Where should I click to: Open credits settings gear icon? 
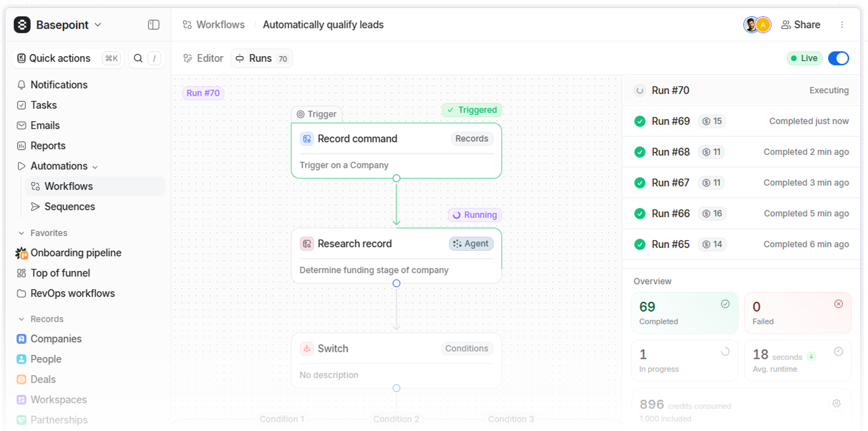pyautogui.click(x=837, y=404)
